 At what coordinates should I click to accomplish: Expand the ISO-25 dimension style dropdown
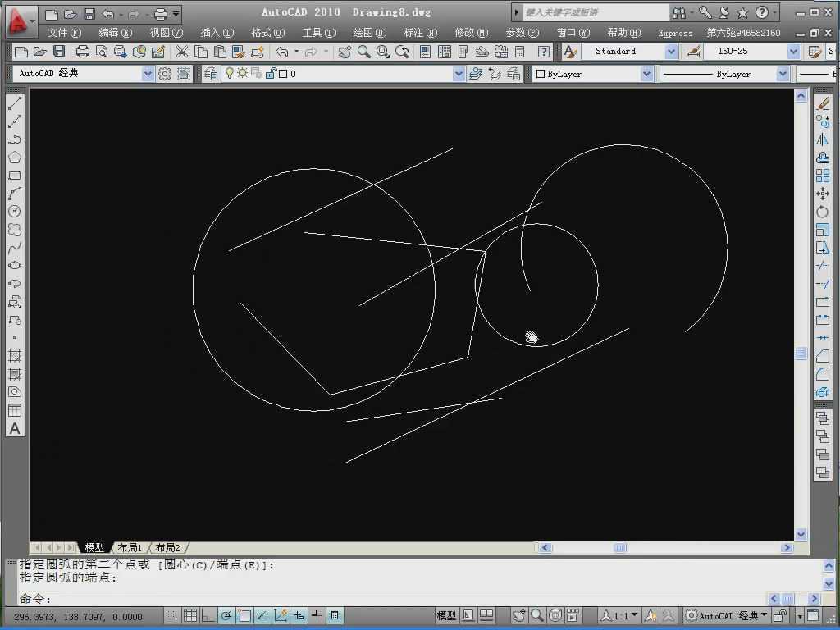point(793,52)
